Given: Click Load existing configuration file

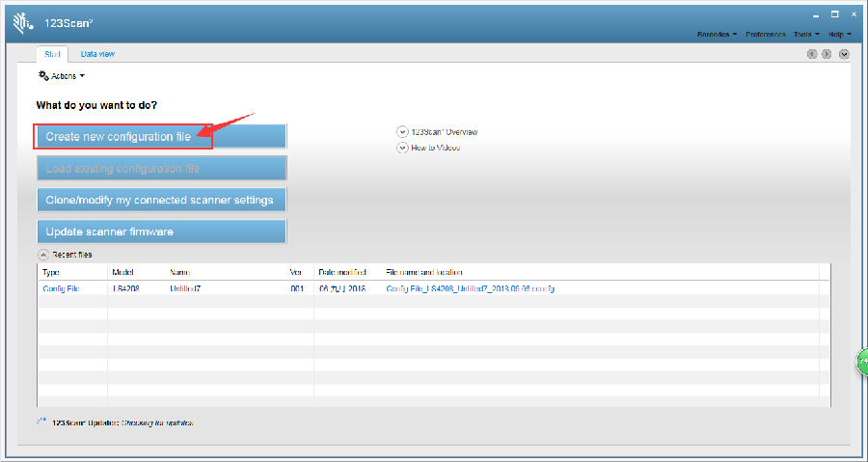Looking at the screenshot, I should 162,168.
